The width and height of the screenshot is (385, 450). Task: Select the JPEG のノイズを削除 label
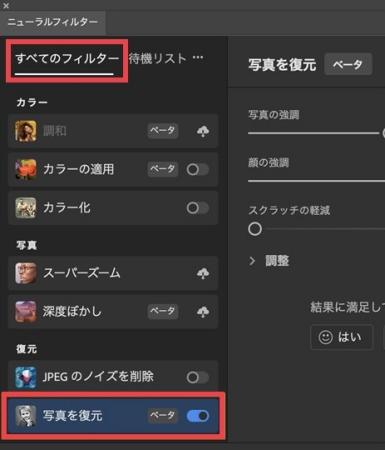coord(98,377)
